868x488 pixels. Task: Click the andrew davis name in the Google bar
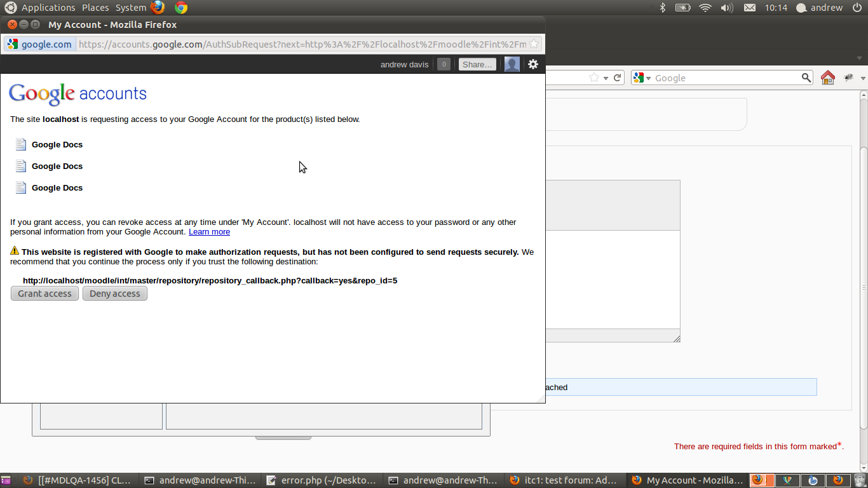pos(404,64)
